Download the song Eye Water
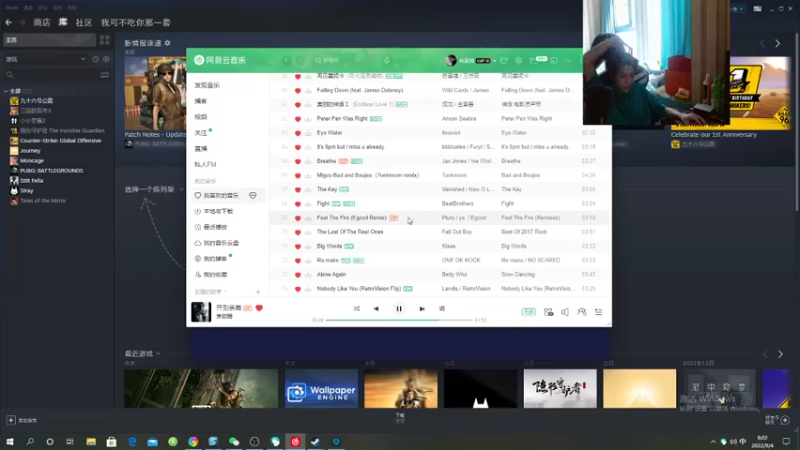The image size is (800, 450). (308, 133)
